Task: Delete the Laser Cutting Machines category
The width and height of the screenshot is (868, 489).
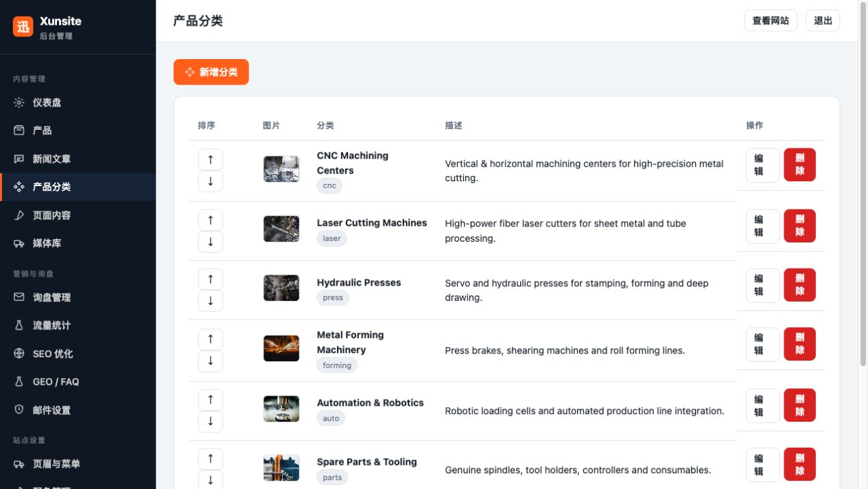Action: click(x=800, y=226)
